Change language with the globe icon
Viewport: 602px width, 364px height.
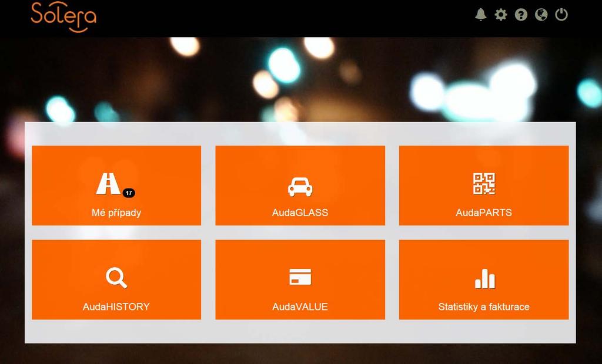point(541,15)
